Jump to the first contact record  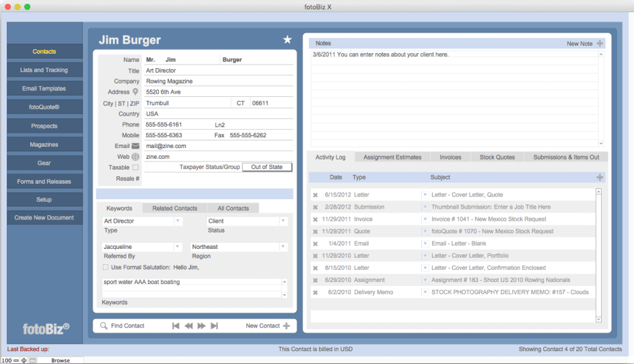[x=176, y=326]
